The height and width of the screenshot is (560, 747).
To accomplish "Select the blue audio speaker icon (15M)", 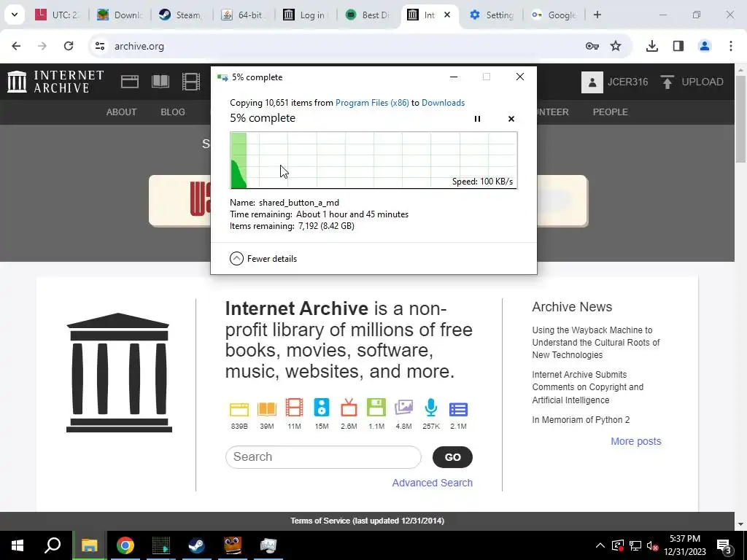I will (x=322, y=408).
